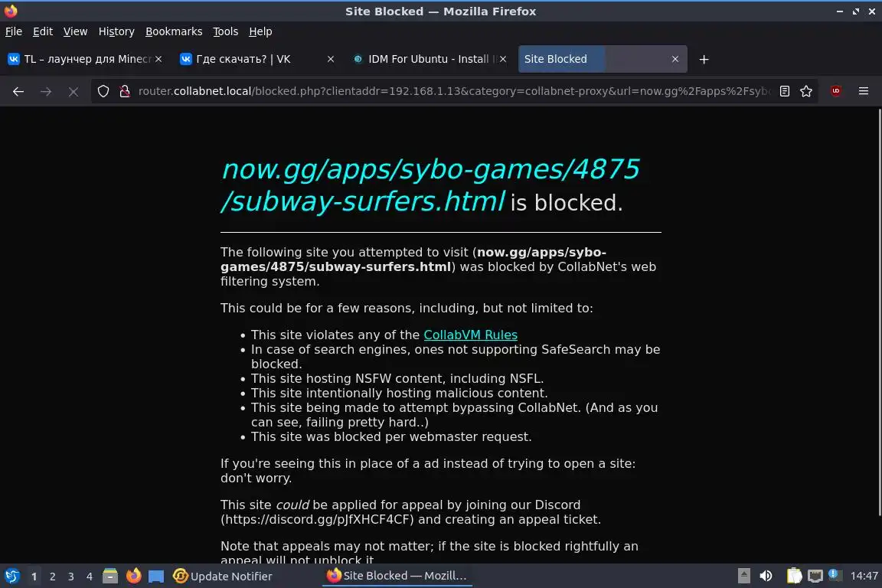Expand the system tray arrow
Viewport: 882px width, 588px height.
(x=743, y=576)
